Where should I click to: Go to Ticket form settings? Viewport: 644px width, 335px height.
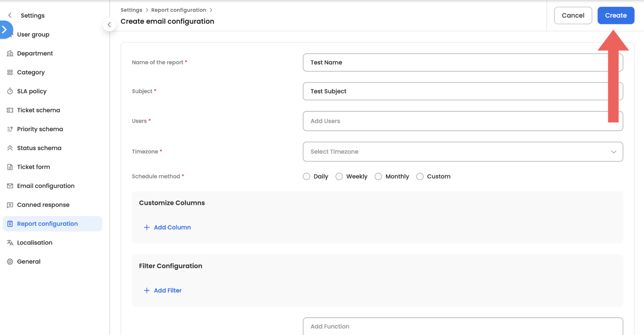33,167
